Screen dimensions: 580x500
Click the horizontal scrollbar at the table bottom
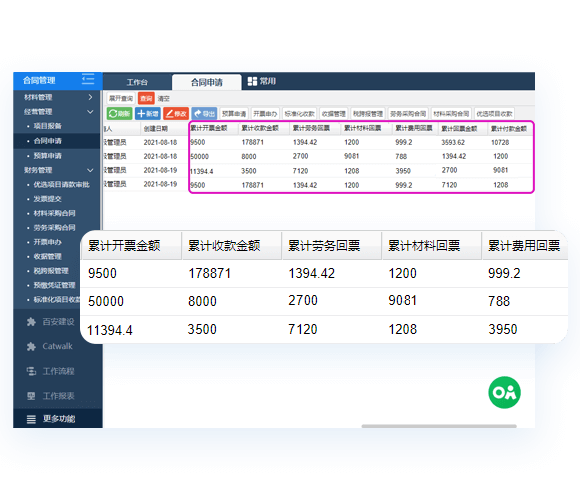point(439,426)
